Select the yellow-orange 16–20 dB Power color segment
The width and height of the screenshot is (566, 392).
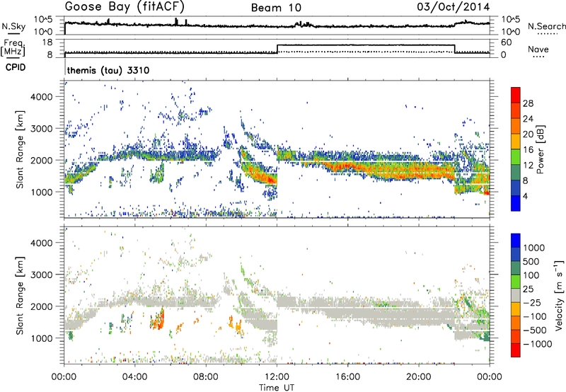516,141
